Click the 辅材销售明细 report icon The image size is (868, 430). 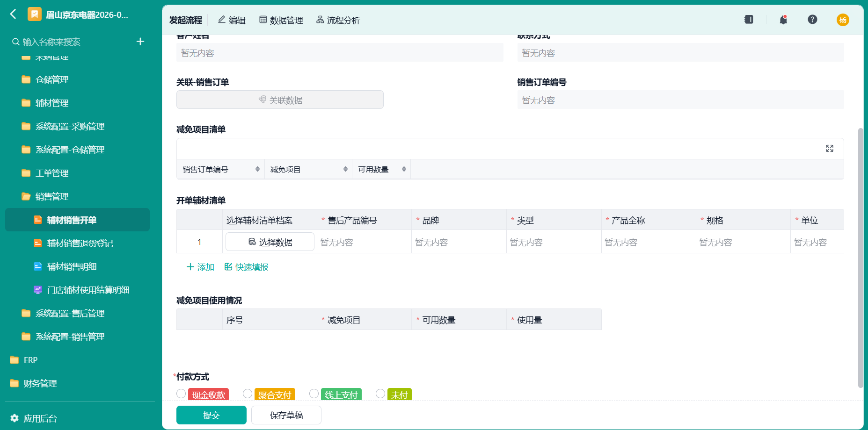click(x=38, y=266)
